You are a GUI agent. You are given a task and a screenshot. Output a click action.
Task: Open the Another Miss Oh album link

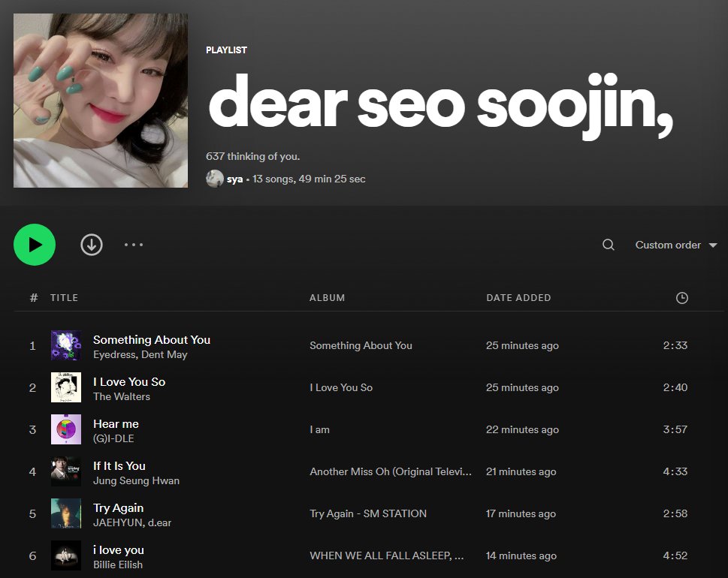tap(391, 471)
